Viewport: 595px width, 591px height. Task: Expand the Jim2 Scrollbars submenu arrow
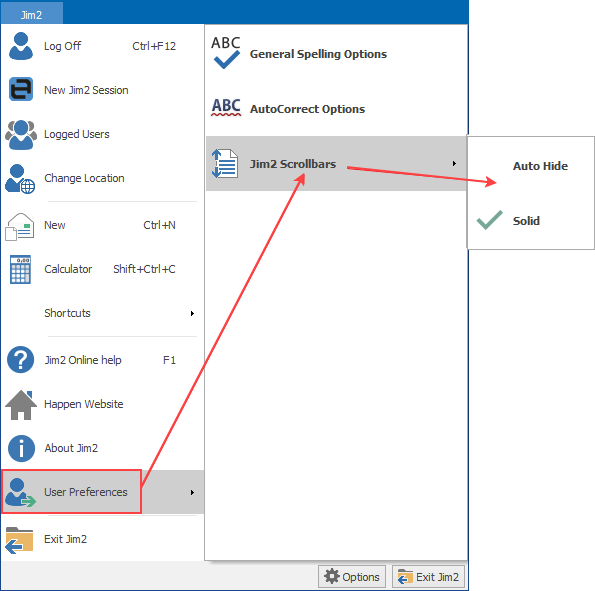454,164
